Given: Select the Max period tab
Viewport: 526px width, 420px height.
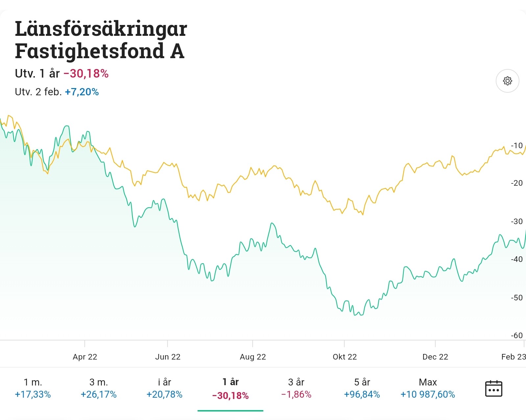Looking at the screenshot, I should point(428,388).
